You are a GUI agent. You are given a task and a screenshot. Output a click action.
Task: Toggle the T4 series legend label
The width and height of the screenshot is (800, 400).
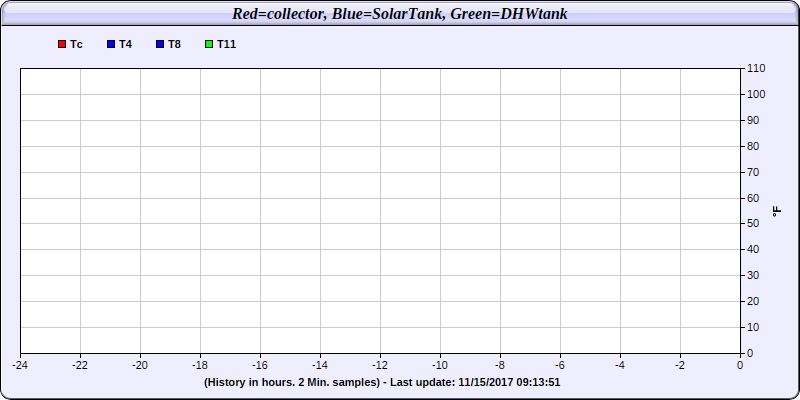pos(126,44)
